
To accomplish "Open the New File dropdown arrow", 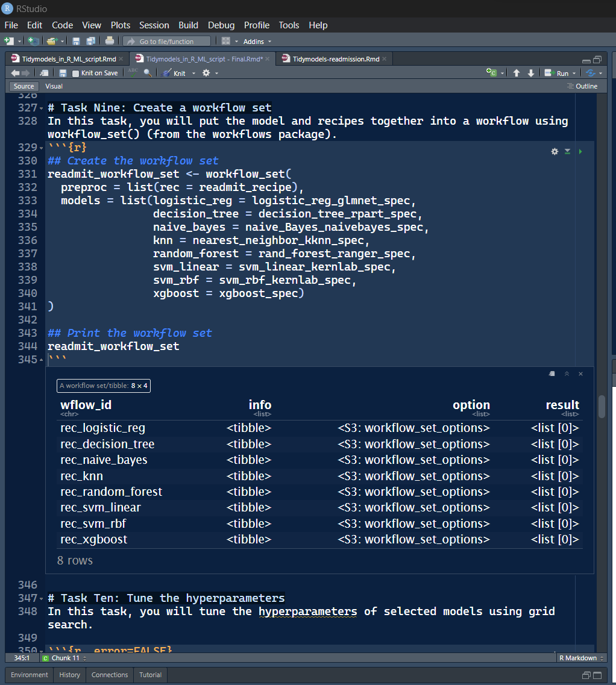I will coord(19,42).
